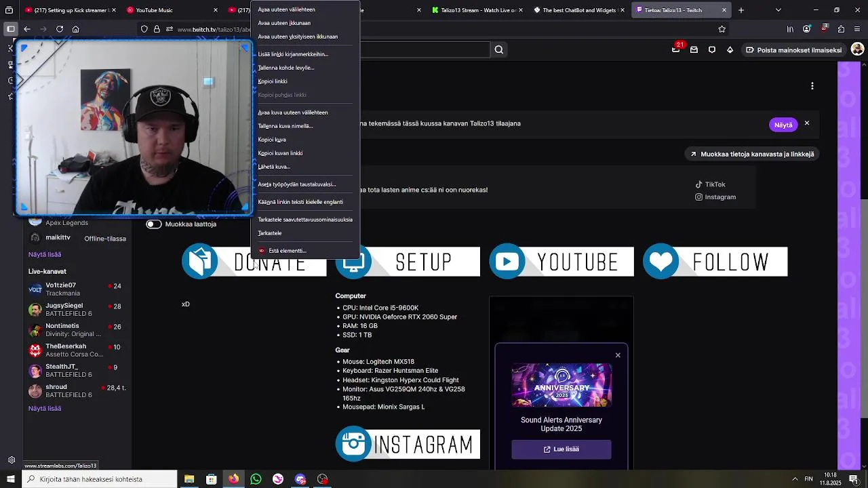Open Twitch notifications with 21 badge

point(676,49)
